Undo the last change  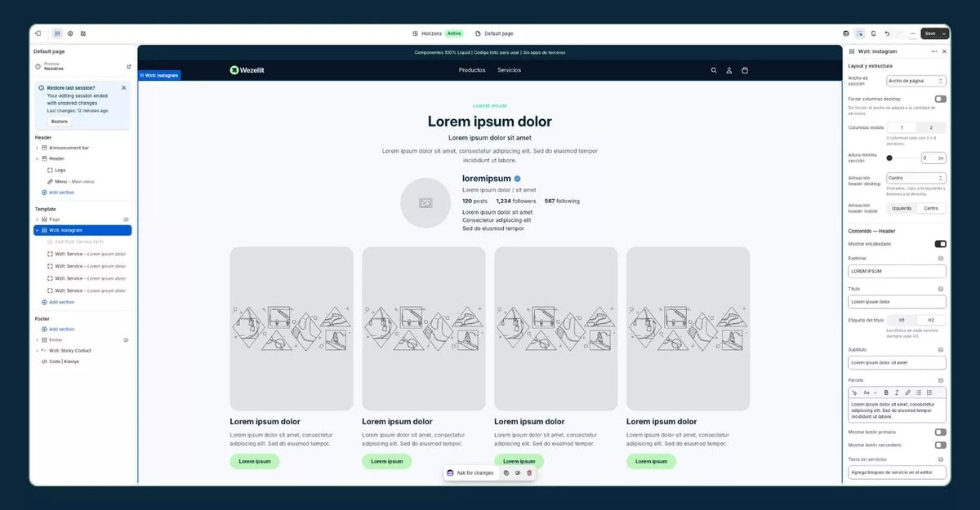click(887, 33)
